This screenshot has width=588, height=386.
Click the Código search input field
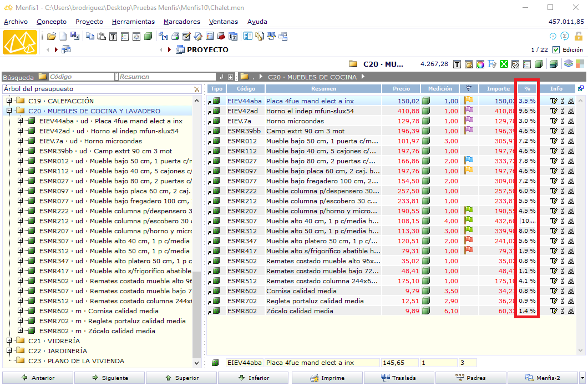click(82, 77)
